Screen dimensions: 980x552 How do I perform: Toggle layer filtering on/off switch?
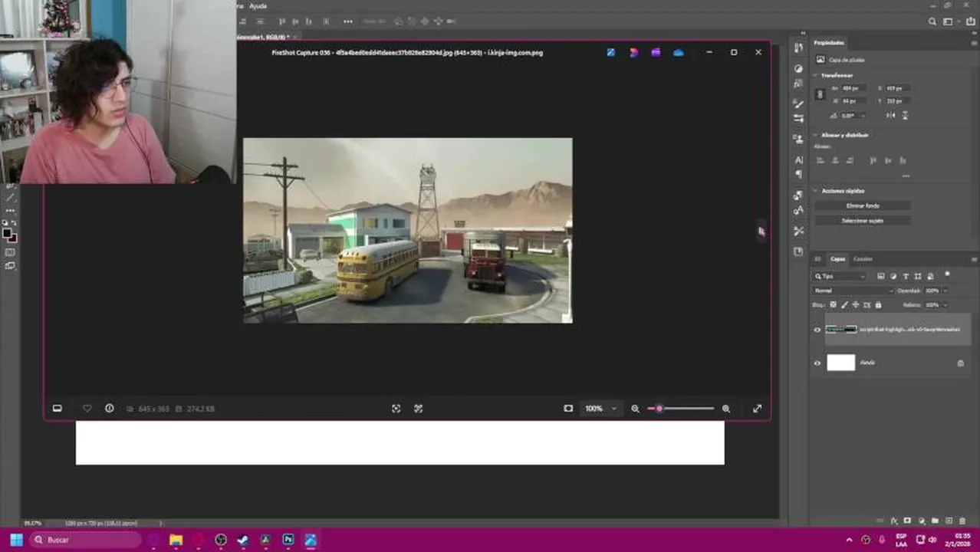tap(948, 274)
